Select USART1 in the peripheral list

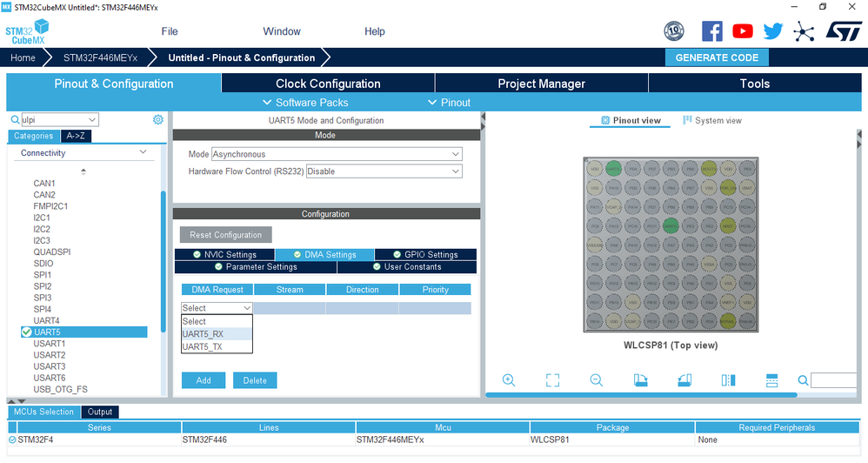(50, 344)
